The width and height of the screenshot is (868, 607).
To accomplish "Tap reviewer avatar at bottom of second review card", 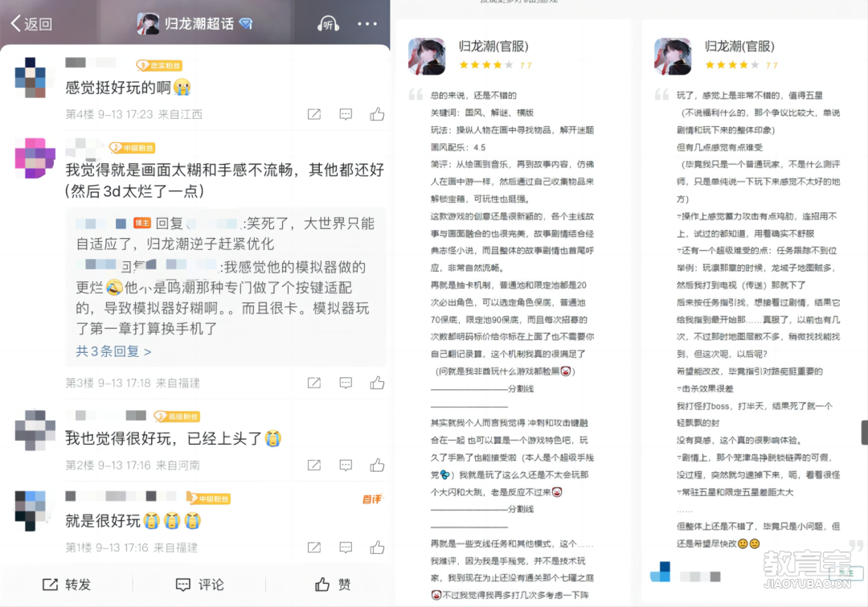I will tap(660, 572).
